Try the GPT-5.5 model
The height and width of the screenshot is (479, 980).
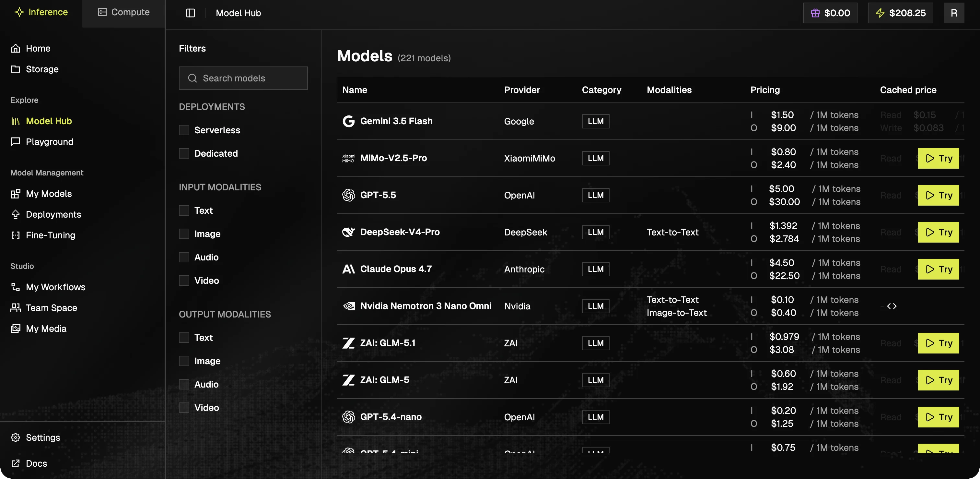938,195
